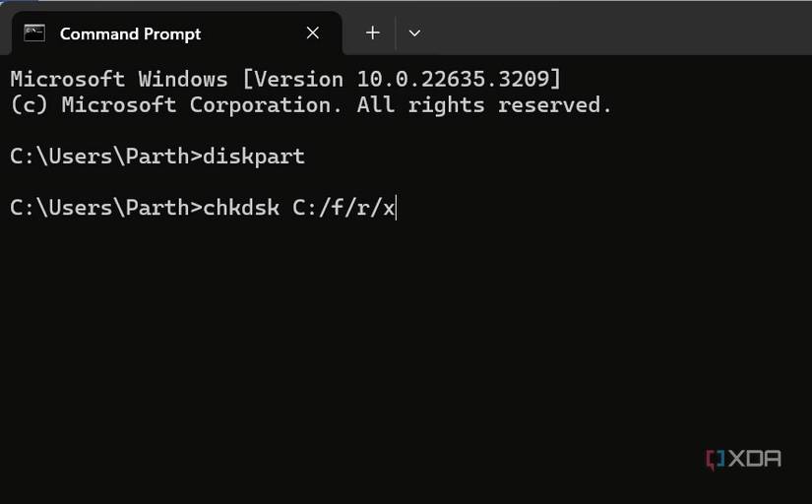
Task: Click the chkdsk command word
Action: pos(241,208)
